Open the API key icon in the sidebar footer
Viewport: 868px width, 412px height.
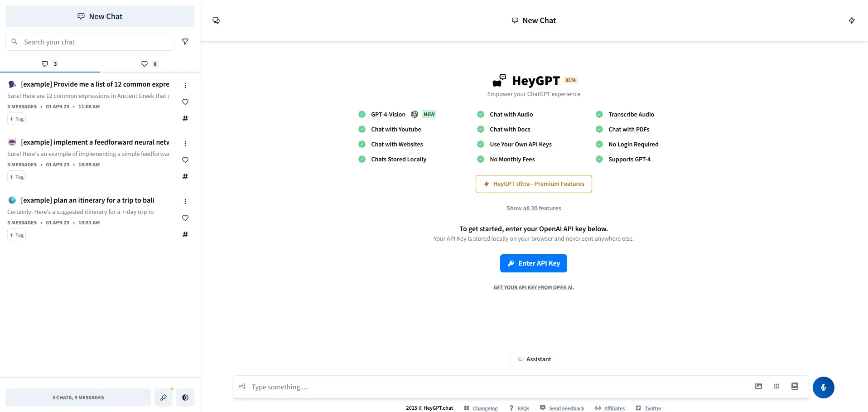[163, 397]
